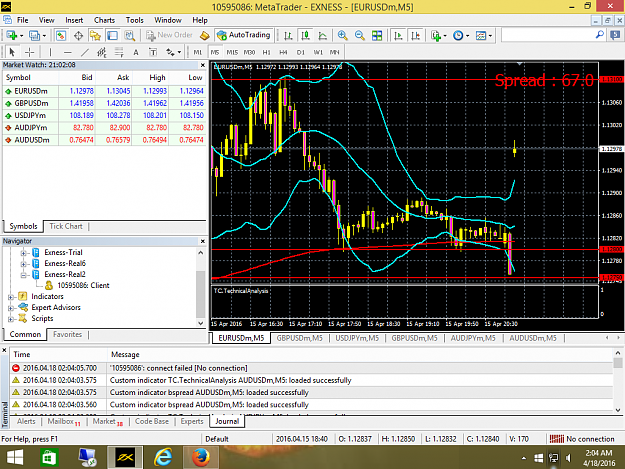Zoom out on the chart
This screenshot has width=625, height=469.
point(359,35)
